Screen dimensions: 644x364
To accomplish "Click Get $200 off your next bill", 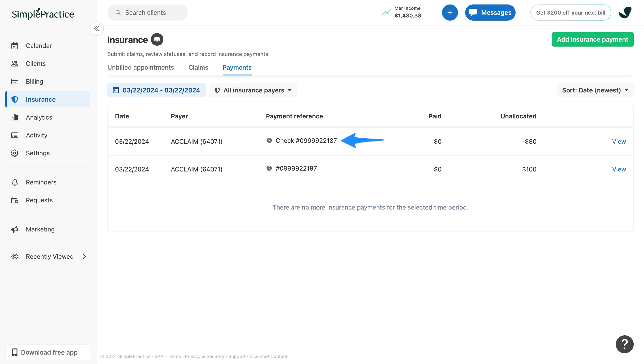I will coord(571,13).
